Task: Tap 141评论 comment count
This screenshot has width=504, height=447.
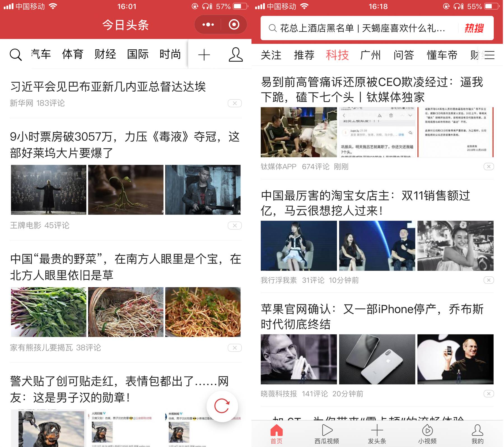Action: pos(315,394)
